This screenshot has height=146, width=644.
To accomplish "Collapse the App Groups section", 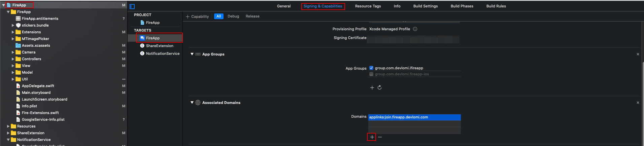I will (192, 54).
